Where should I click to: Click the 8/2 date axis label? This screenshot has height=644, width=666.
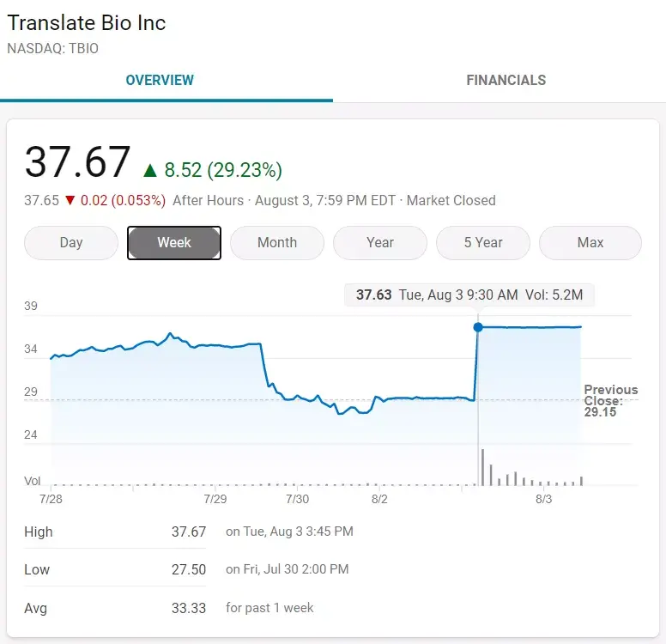click(x=379, y=499)
